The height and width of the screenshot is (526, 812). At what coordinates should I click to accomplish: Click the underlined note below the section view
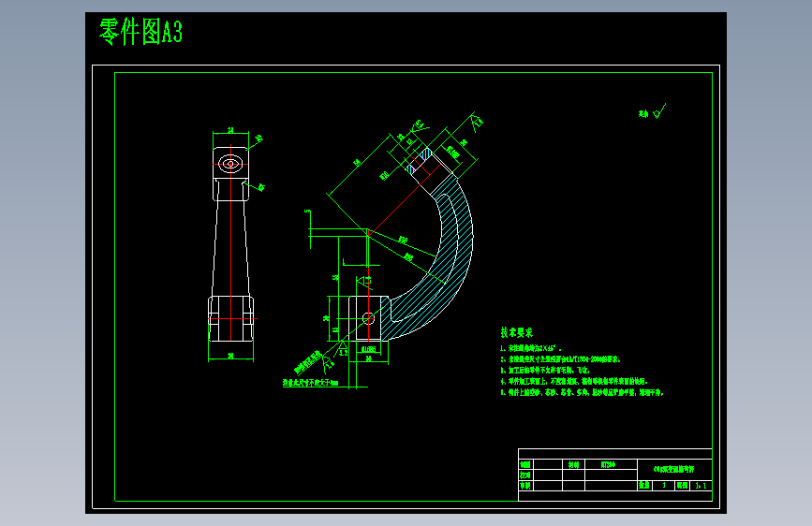coord(310,383)
